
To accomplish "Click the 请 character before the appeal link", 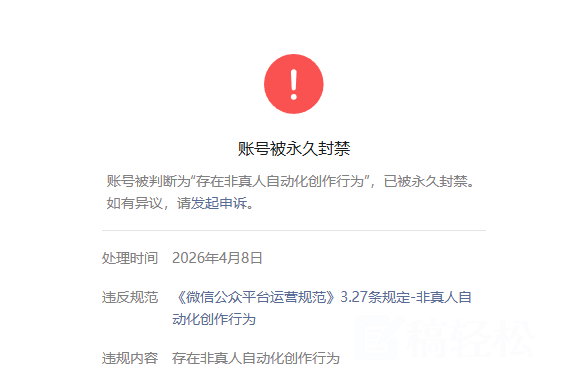I will click(184, 204).
